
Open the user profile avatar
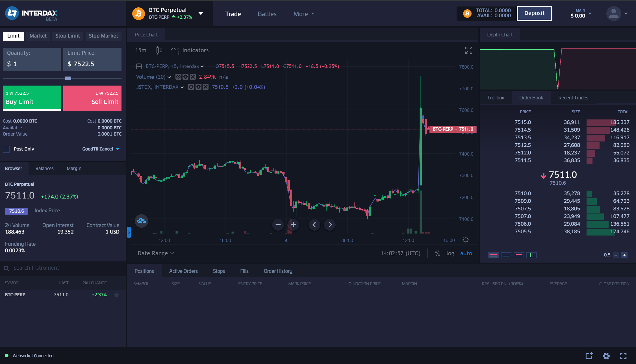pyautogui.click(x=614, y=14)
